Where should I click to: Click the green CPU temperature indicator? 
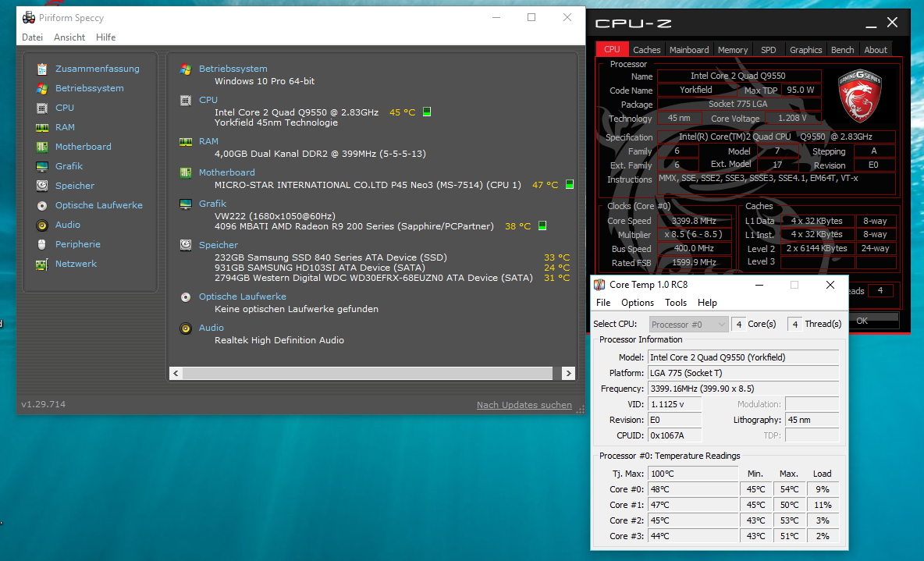pyautogui.click(x=427, y=112)
